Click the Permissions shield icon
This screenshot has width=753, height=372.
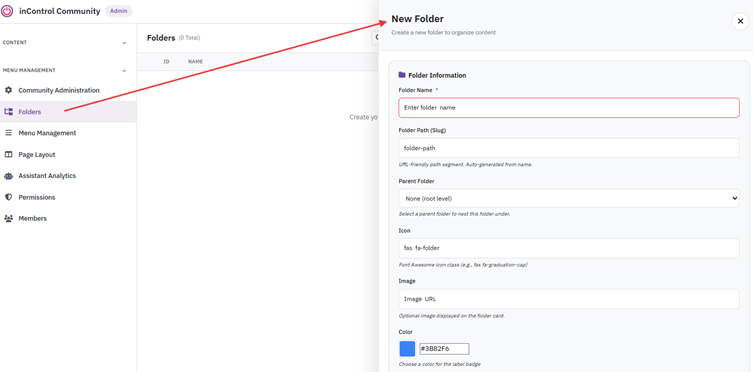click(8, 197)
